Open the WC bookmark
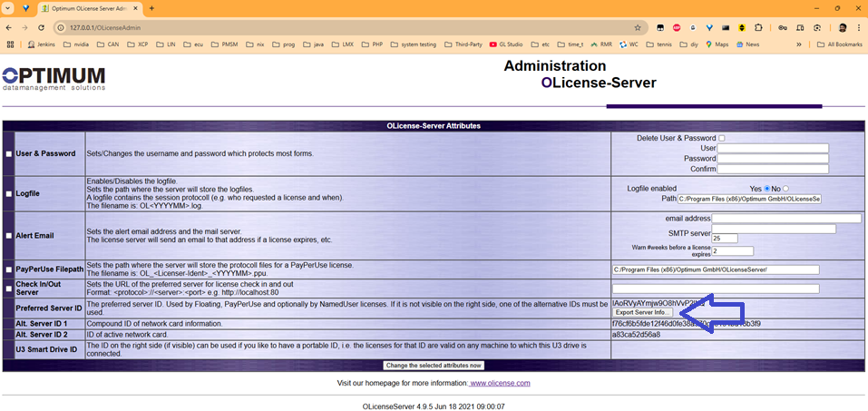Screen dimensions: 868x411 point(629,44)
